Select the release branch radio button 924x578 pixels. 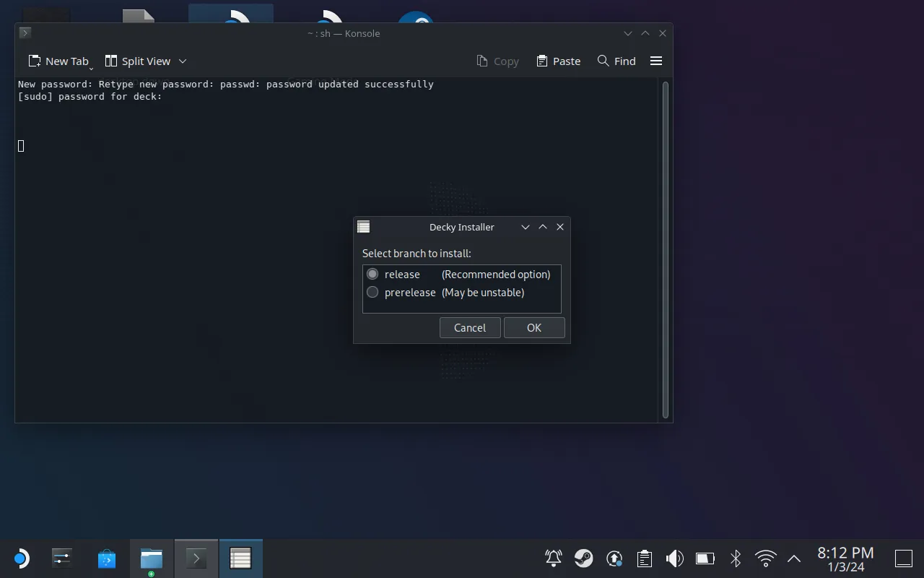[372, 274]
